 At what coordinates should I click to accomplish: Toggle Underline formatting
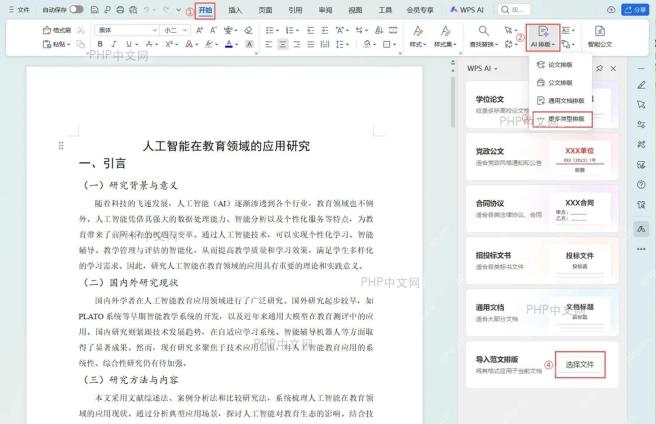tap(129, 44)
